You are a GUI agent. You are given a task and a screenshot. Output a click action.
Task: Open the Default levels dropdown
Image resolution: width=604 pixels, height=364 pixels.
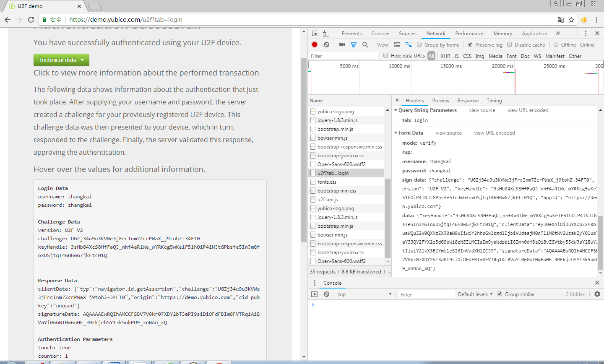click(475, 294)
